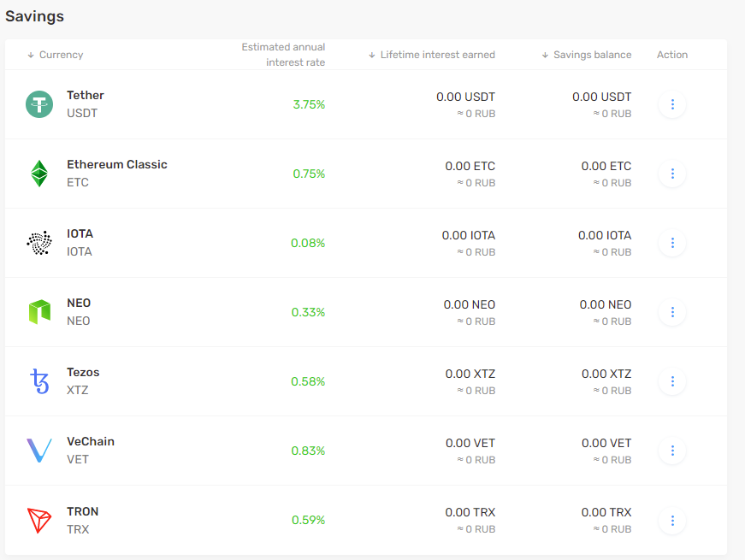Click the 3.75% Tether interest rate
745x560 pixels.
coord(309,104)
